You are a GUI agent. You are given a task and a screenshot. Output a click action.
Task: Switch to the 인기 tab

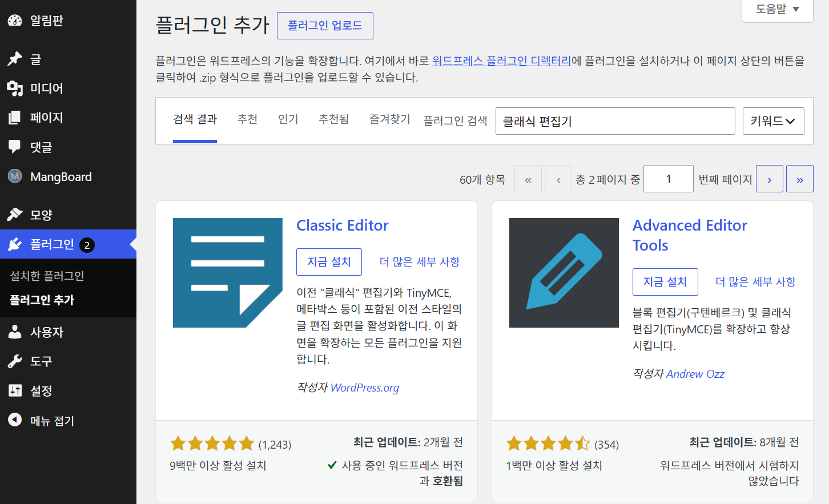coord(288,119)
